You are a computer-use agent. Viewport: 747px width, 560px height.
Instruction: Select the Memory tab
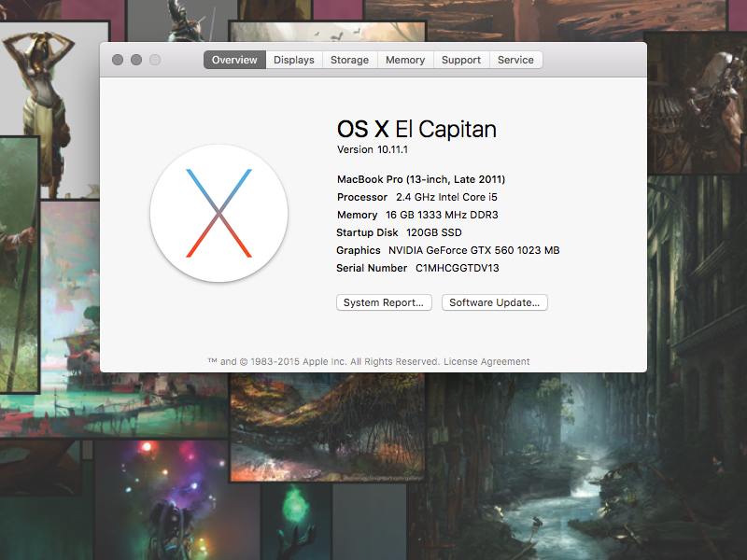click(x=405, y=60)
